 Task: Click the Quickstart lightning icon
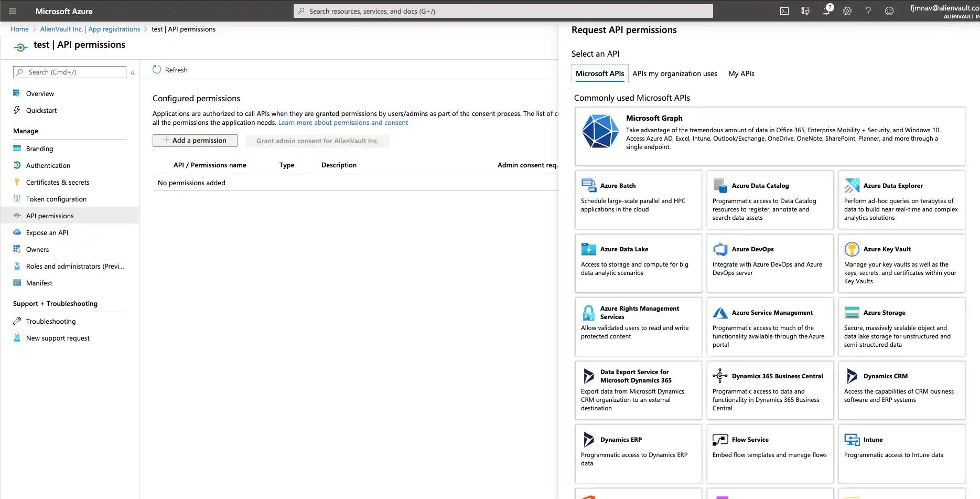tap(17, 110)
